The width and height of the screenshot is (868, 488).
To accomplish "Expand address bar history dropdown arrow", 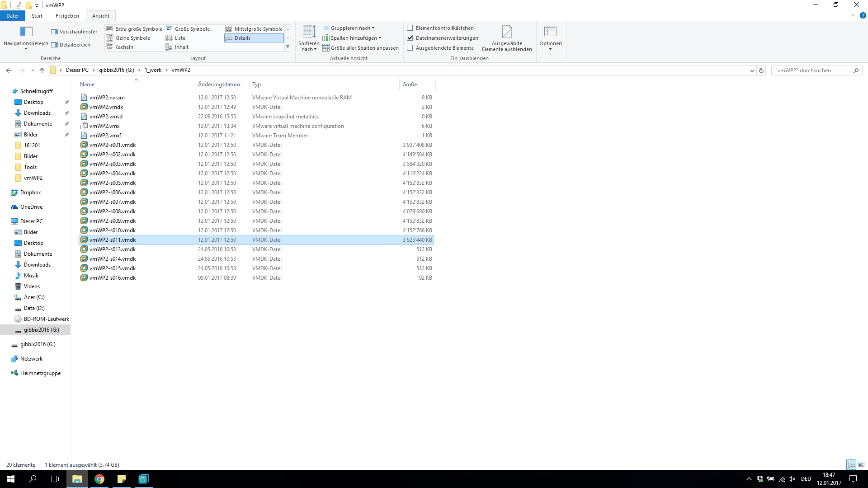I will pyautogui.click(x=752, y=70).
